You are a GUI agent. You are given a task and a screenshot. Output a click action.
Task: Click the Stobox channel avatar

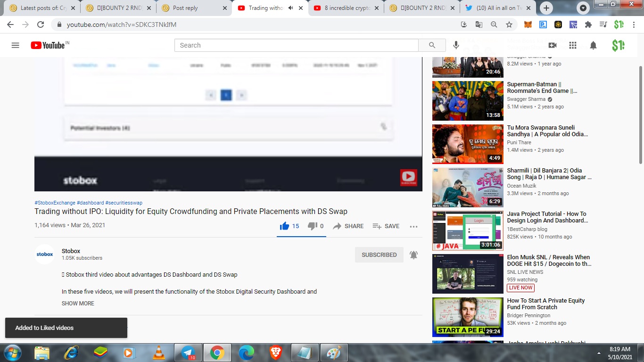(45, 255)
